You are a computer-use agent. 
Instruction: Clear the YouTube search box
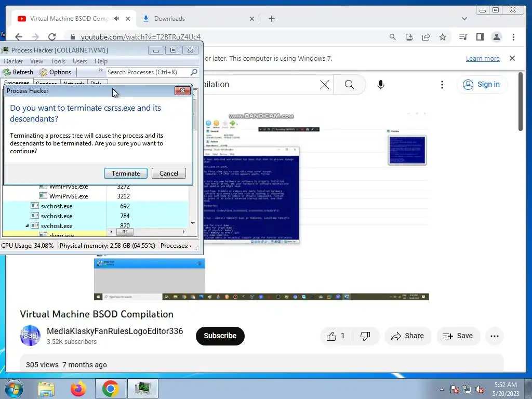pos(325,85)
